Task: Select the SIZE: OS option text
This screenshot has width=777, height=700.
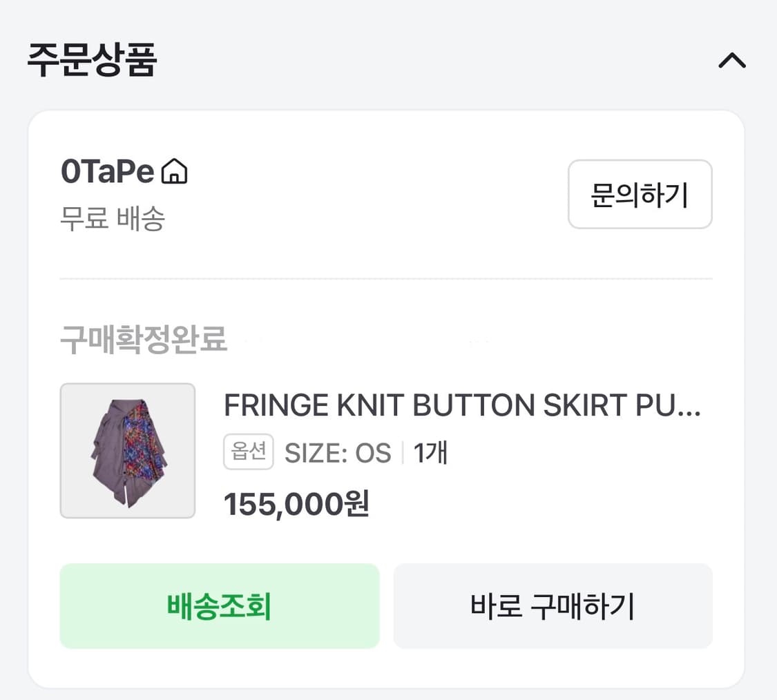Action: pos(338,454)
